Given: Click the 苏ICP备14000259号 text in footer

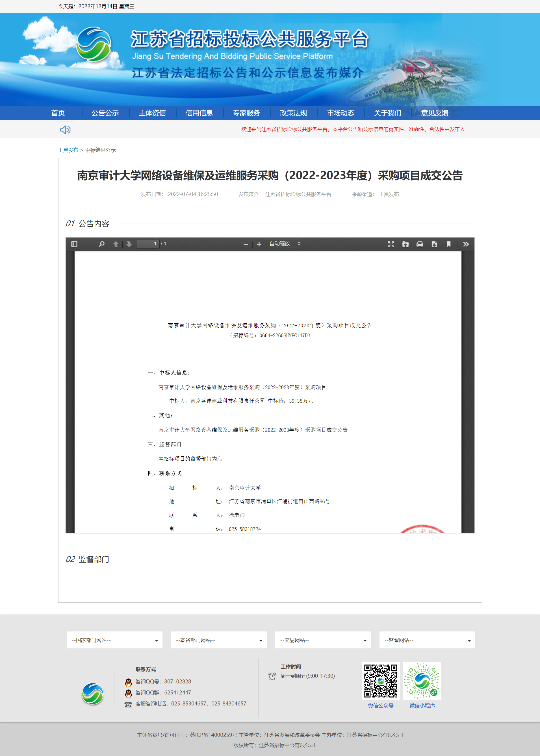Looking at the screenshot, I should [213, 735].
